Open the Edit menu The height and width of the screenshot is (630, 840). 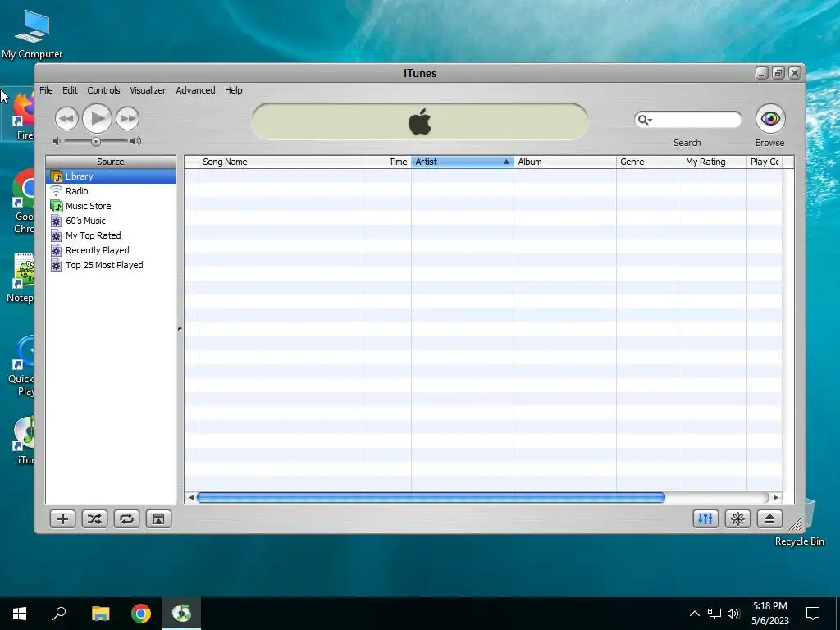tap(70, 90)
